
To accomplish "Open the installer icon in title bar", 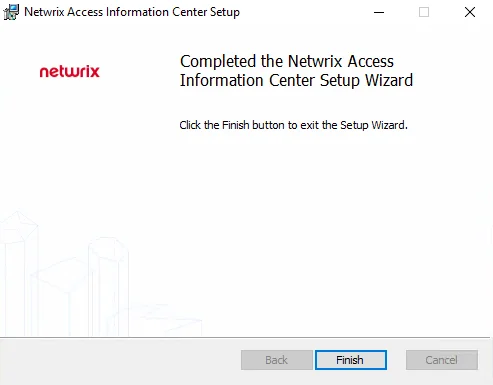I will point(11,12).
